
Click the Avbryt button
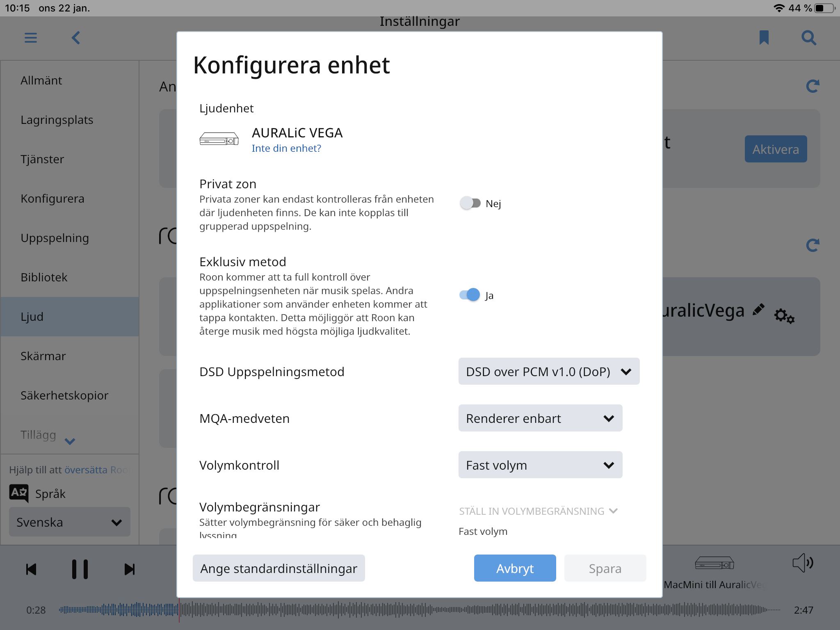coord(515,568)
